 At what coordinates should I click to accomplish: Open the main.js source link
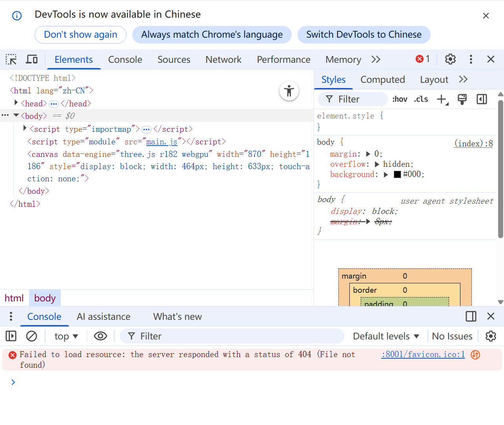(x=162, y=142)
